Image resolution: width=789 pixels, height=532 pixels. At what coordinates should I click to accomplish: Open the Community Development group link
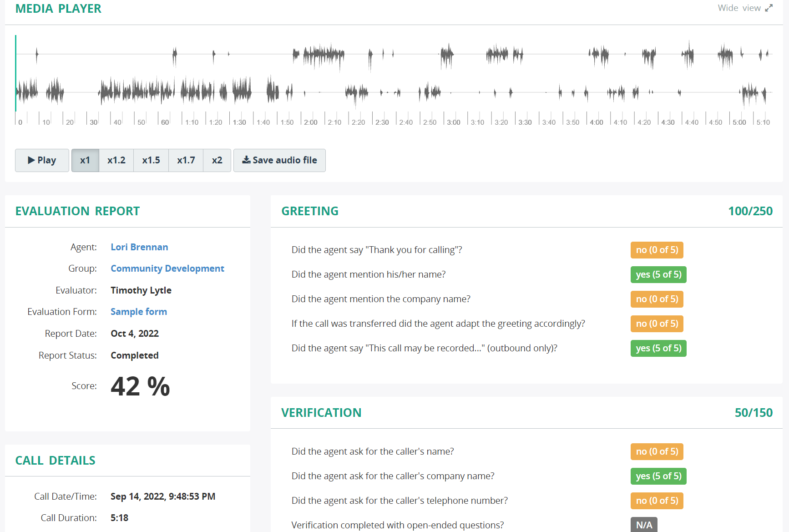tap(167, 268)
